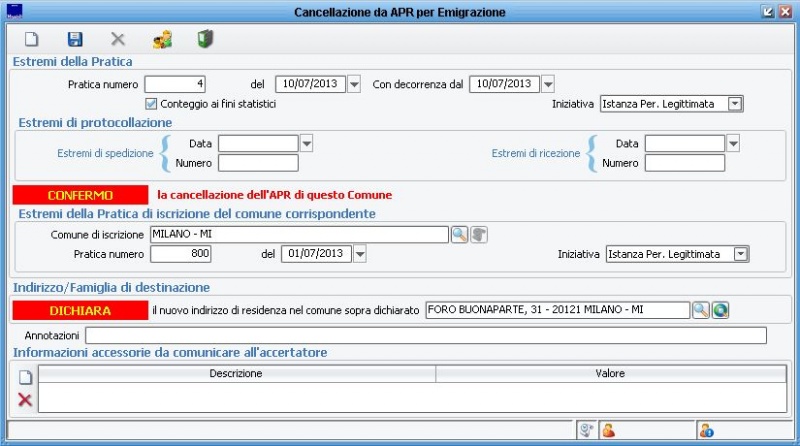Open the pratica 'del' date dropdown
The width and height of the screenshot is (800, 446).
(354, 84)
